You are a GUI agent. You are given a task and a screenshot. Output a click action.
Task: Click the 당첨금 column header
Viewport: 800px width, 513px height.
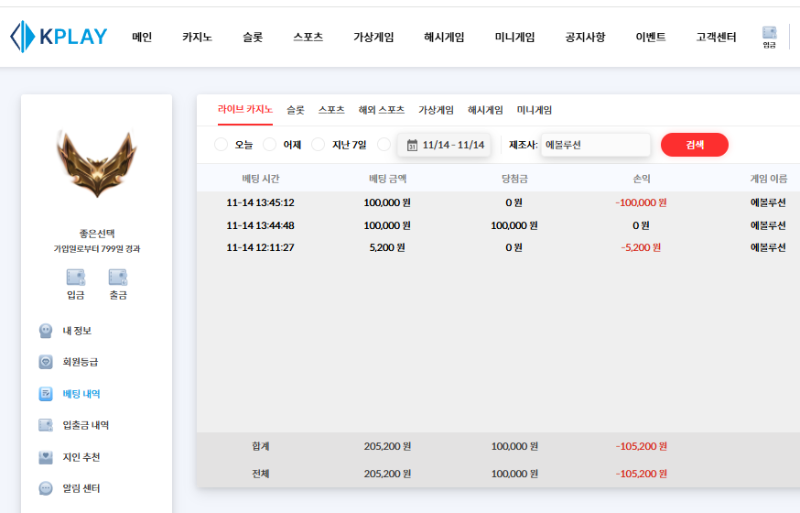tap(514, 179)
